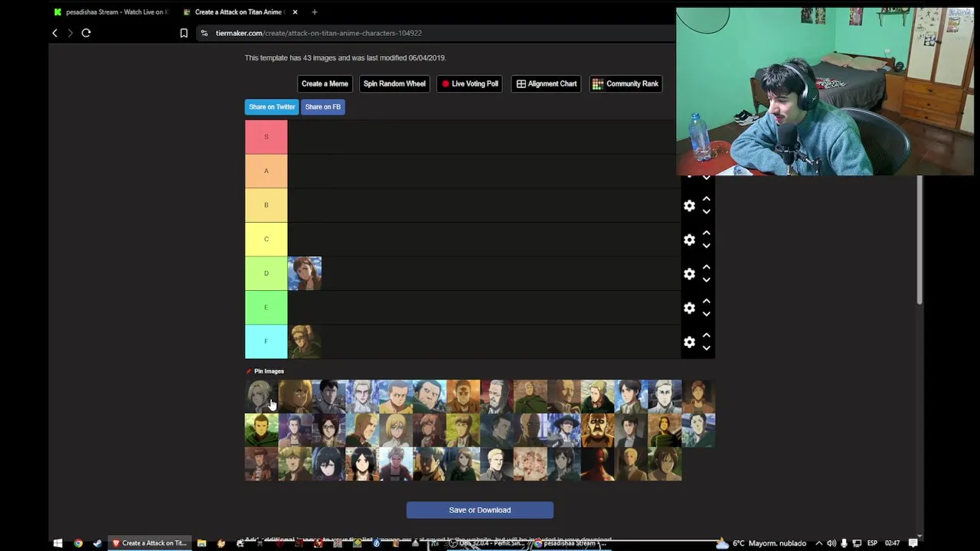Pick the Colossal Titan red skinless image

point(597,464)
